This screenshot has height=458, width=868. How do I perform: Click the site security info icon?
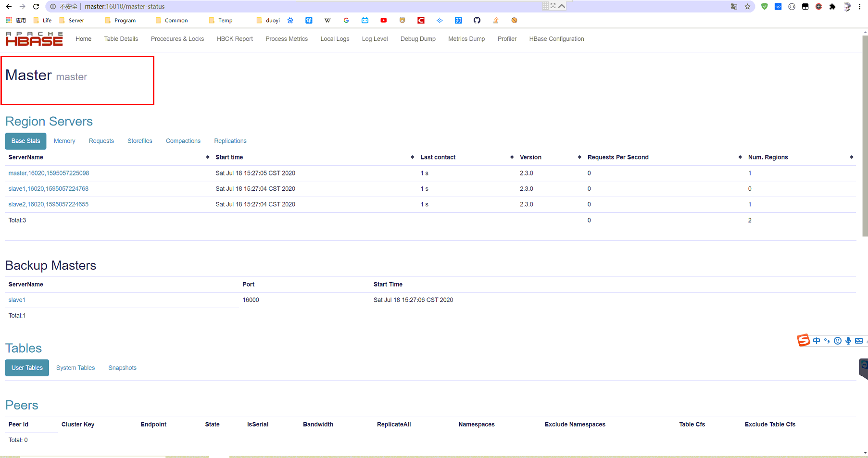point(53,7)
